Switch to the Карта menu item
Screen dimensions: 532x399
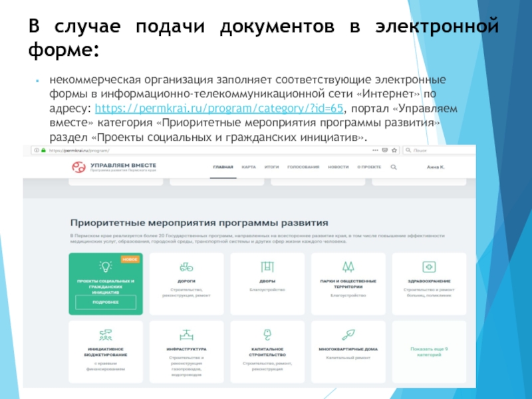point(249,168)
